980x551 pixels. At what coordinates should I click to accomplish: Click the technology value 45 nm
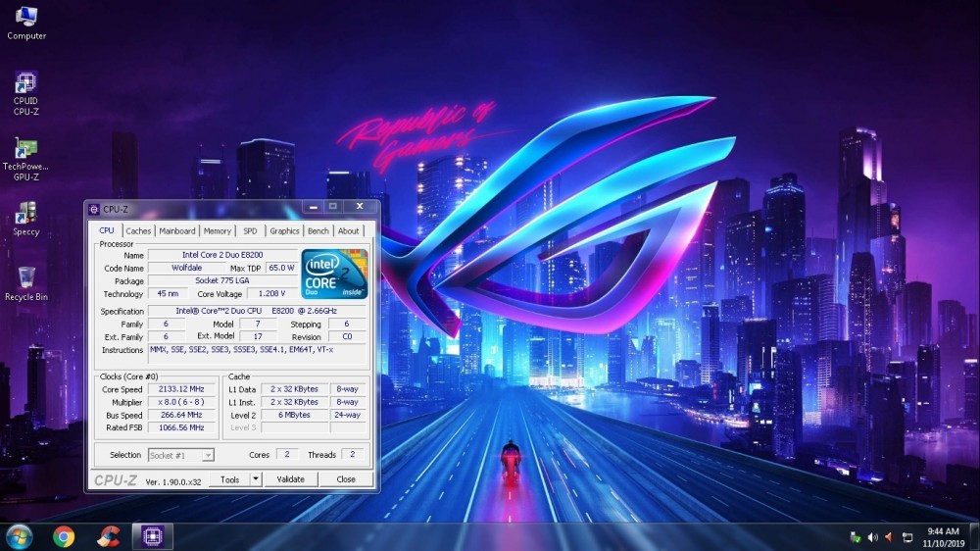tap(168, 294)
